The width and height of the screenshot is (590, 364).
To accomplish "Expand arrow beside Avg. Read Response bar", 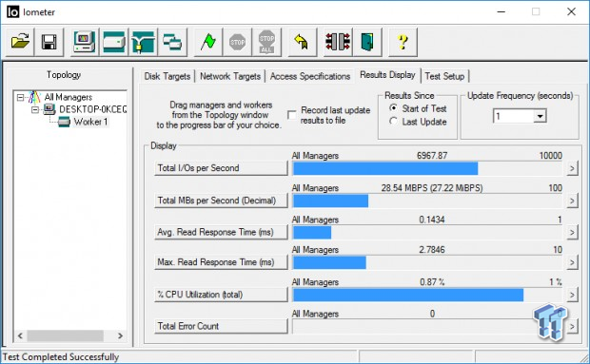I will click(x=572, y=233).
